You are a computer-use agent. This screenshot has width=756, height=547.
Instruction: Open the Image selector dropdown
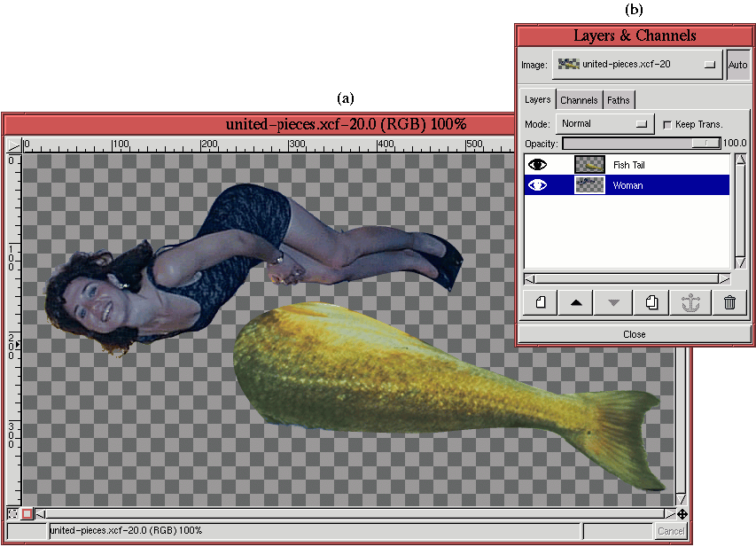pyautogui.click(x=637, y=65)
